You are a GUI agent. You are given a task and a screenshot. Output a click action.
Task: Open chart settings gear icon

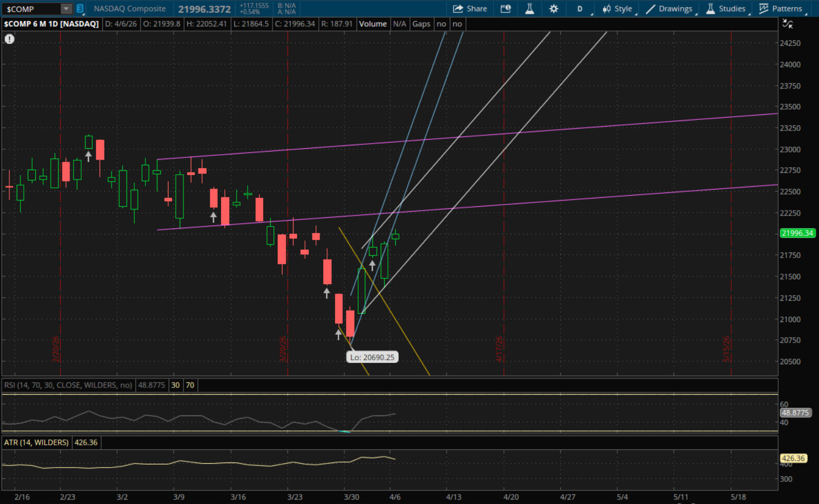(x=553, y=9)
